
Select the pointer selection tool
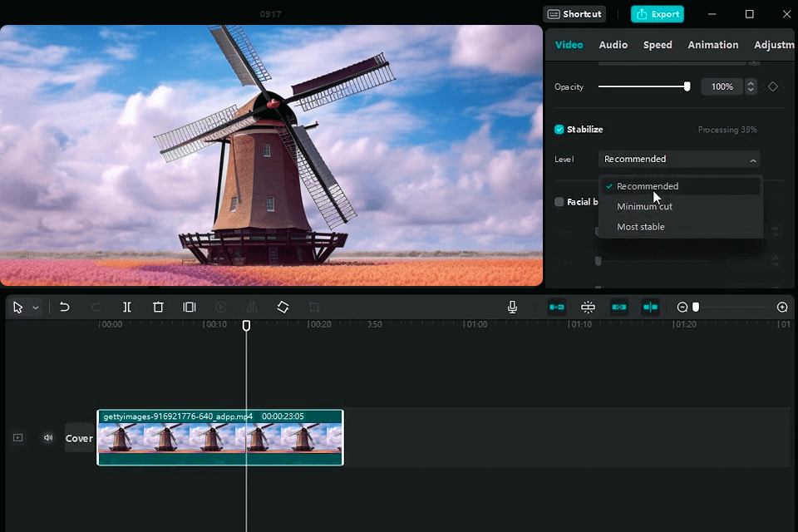coord(17,308)
